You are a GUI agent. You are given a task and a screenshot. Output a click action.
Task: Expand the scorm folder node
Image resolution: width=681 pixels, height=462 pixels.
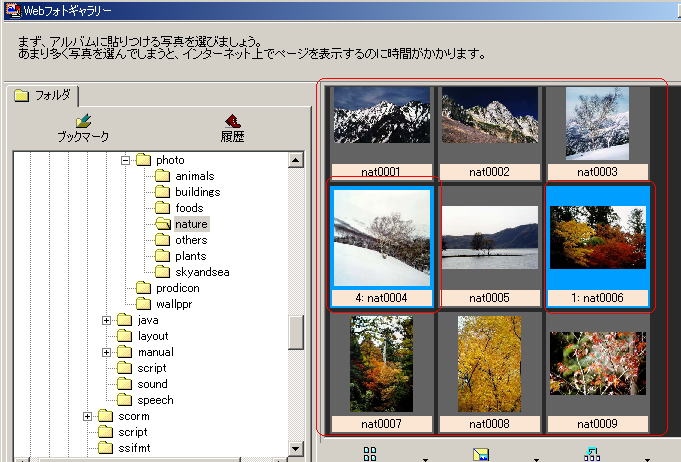point(88,416)
